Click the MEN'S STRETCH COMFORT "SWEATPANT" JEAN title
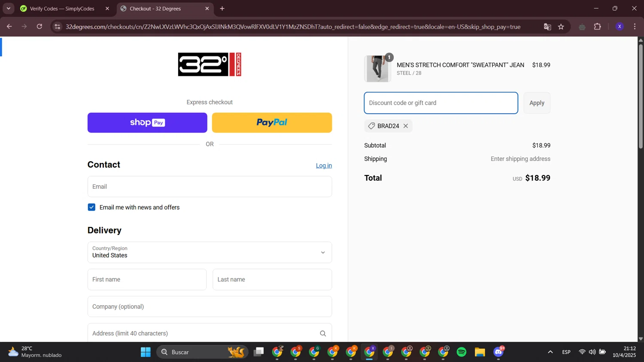 [x=460, y=65]
